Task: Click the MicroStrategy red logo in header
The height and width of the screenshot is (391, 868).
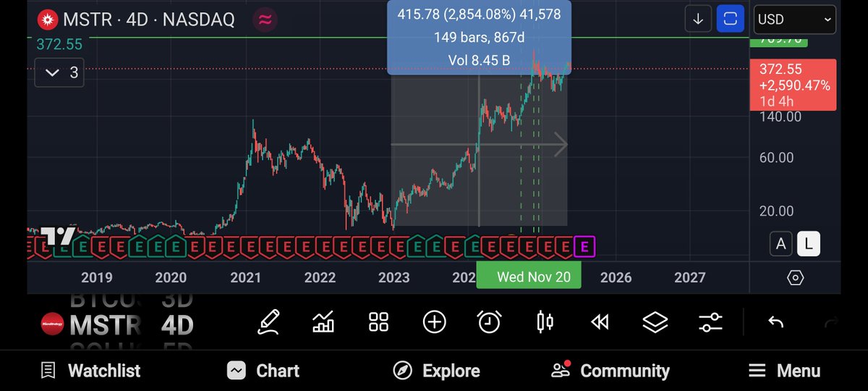Action: [48, 20]
